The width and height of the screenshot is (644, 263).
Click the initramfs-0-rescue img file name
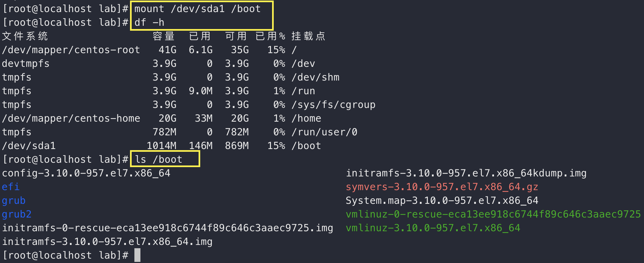point(168,228)
